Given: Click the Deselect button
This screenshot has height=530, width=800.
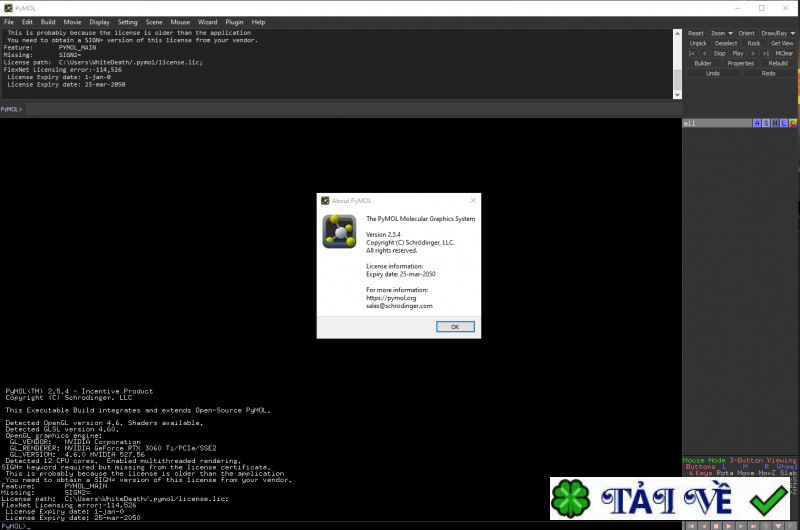Looking at the screenshot, I should tap(726, 43).
